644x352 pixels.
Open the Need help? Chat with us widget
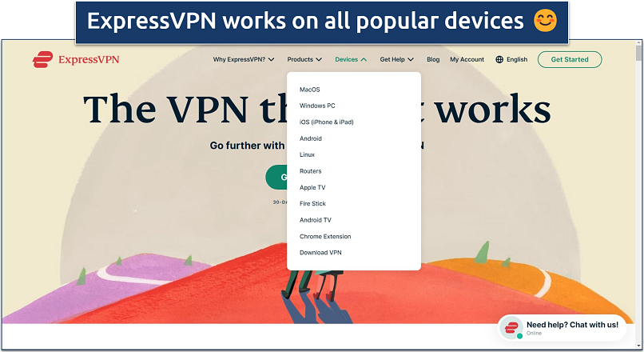click(563, 328)
